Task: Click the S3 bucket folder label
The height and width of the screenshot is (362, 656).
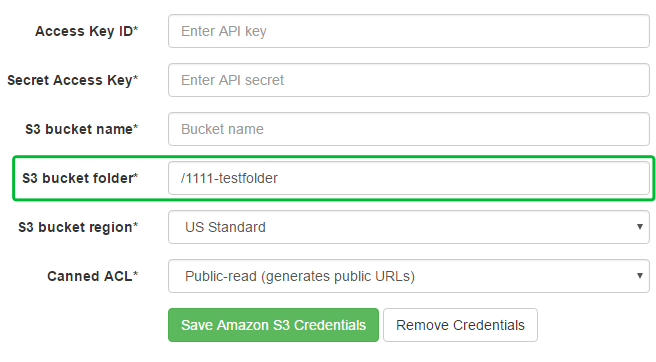Action: pos(80,178)
